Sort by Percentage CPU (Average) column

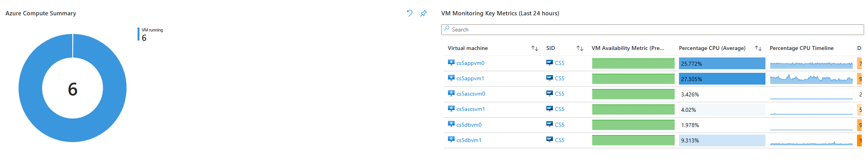pyautogui.click(x=758, y=48)
